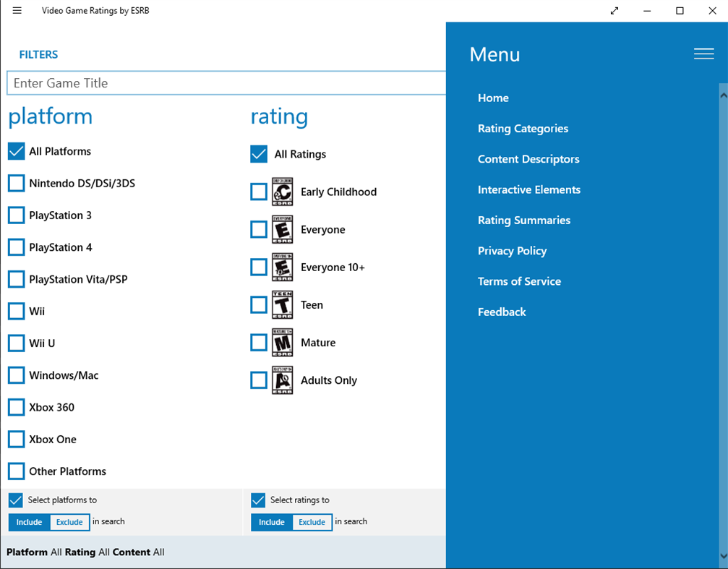The image size is (728, 569).
Task: Check the PlayStation 4 checkbox
Action: tap(16, 247)
